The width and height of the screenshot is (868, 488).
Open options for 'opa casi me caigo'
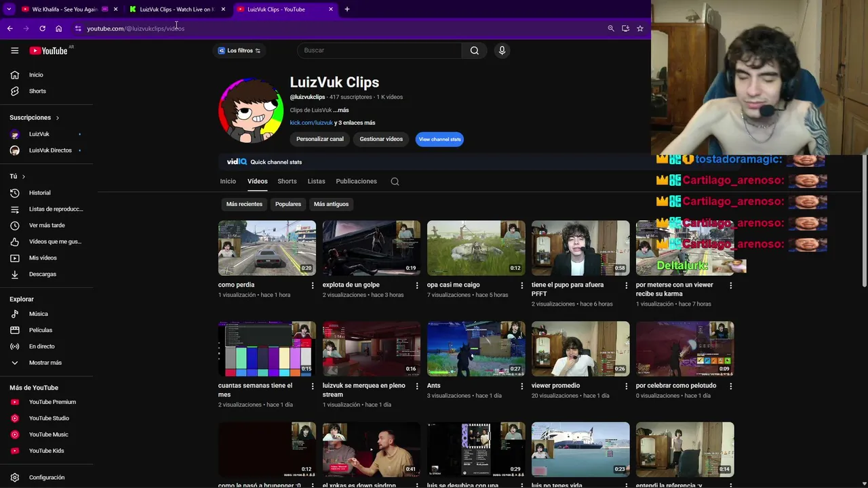point(521,285)
